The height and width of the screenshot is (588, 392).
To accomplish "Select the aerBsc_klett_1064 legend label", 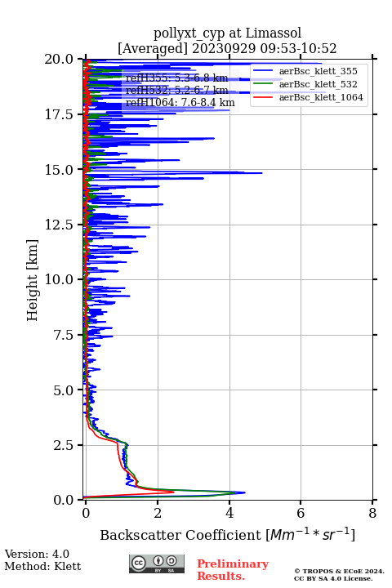I will [x=321, y=97].
